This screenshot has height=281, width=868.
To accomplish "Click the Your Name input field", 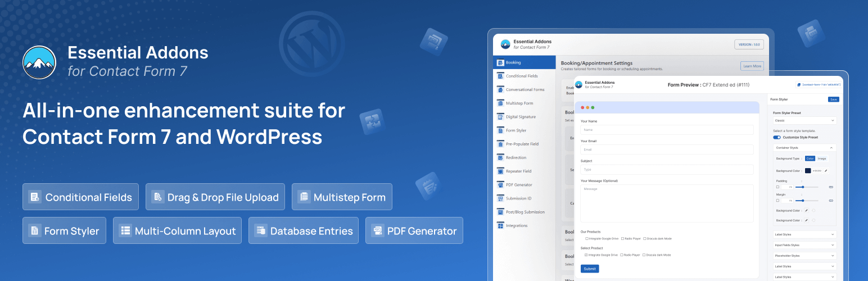I will (x=667, y=130).
